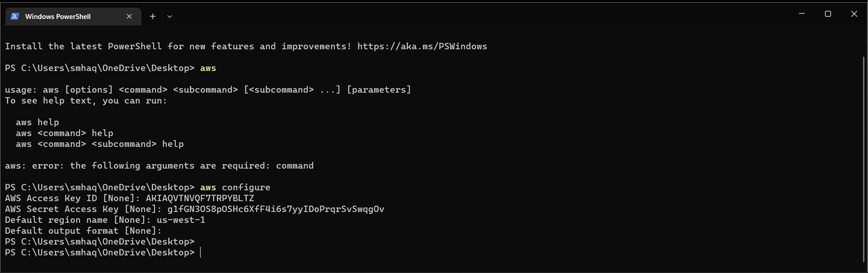
Task: Click the 'aws configure' command text
Action: 235,188
